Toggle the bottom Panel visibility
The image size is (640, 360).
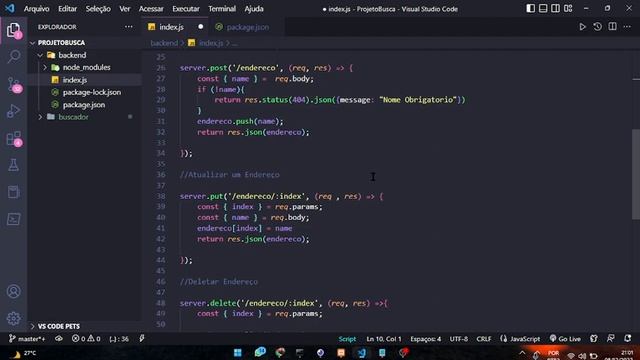pos(543,9)
